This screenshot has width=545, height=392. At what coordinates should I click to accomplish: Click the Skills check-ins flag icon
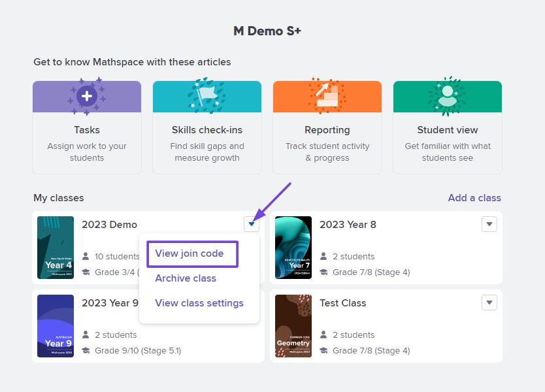(207, 95)
